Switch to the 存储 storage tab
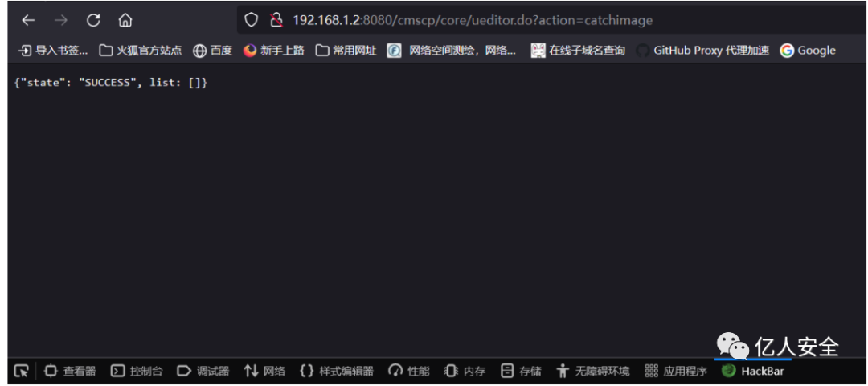 coord(521,371)
